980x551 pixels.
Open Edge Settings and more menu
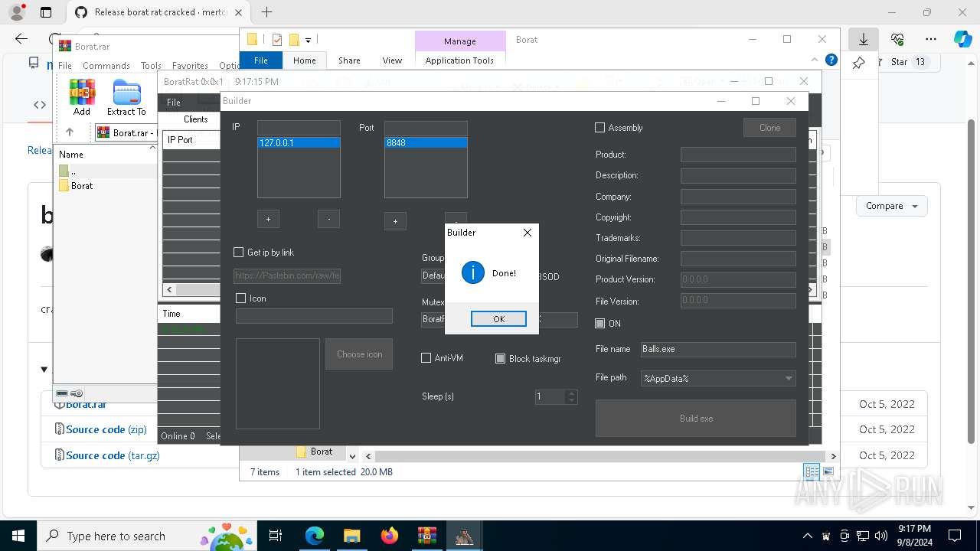click(x=931, y=39)
